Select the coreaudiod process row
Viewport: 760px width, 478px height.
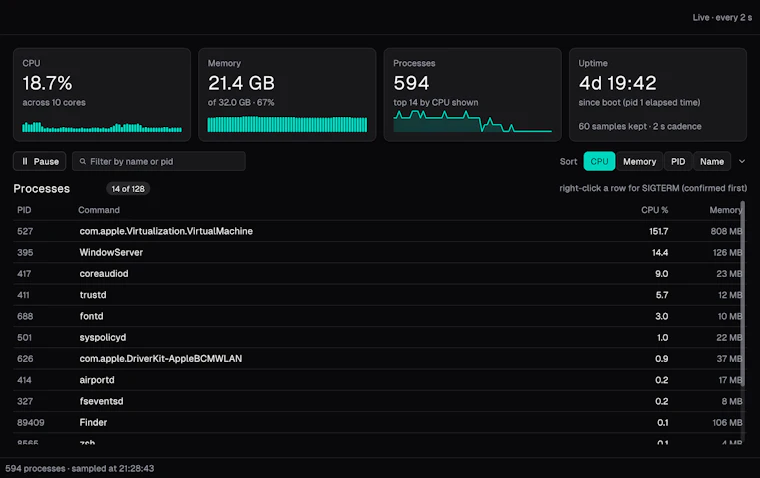[380, 274]
